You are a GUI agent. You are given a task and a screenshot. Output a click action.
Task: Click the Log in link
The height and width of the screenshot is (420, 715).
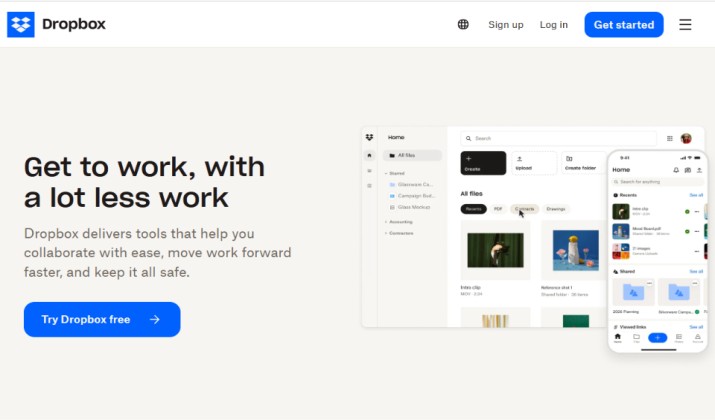(554, 25)
